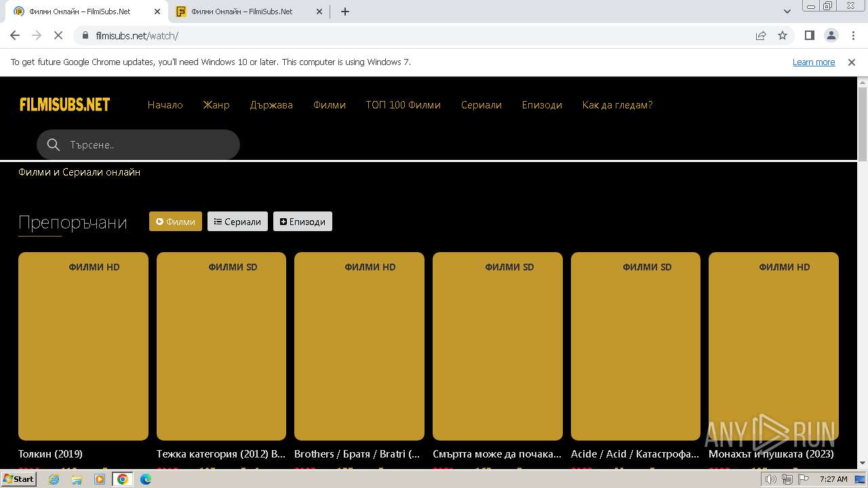Screen dimensions: 868x488
Task: Open the browser side panel
Action: (809, 35)
